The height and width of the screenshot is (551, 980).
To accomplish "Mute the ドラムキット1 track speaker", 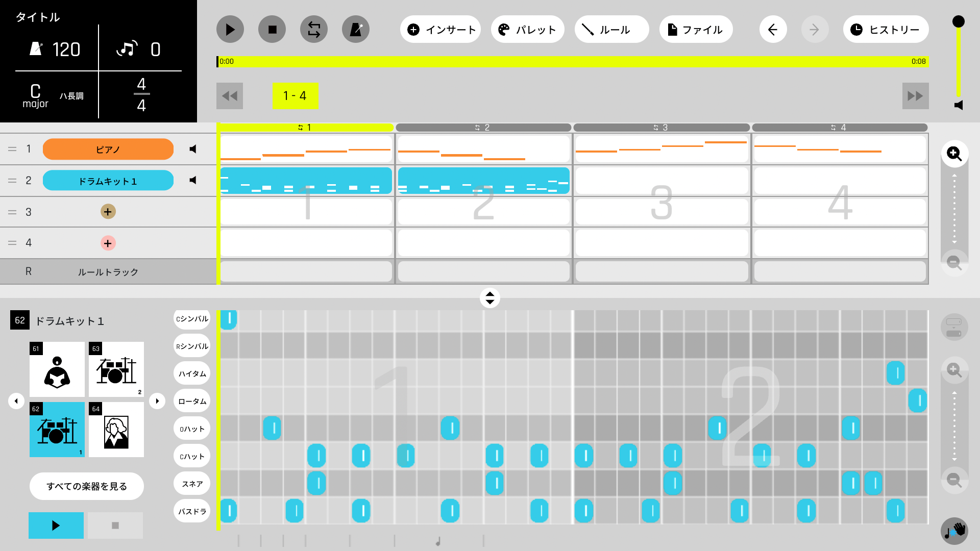I will (x=192, y=180).
